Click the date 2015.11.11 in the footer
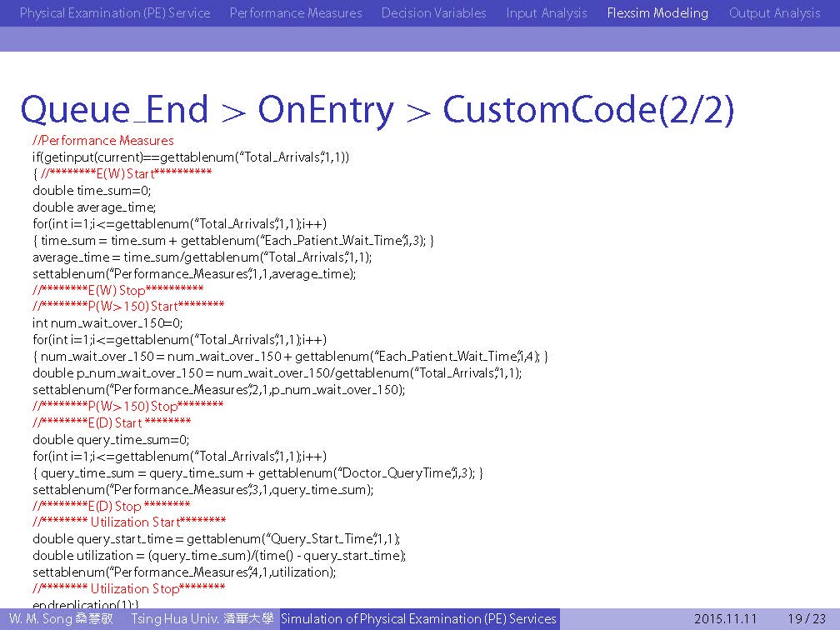This screenshot has height=630, width=840. point(725,619)
